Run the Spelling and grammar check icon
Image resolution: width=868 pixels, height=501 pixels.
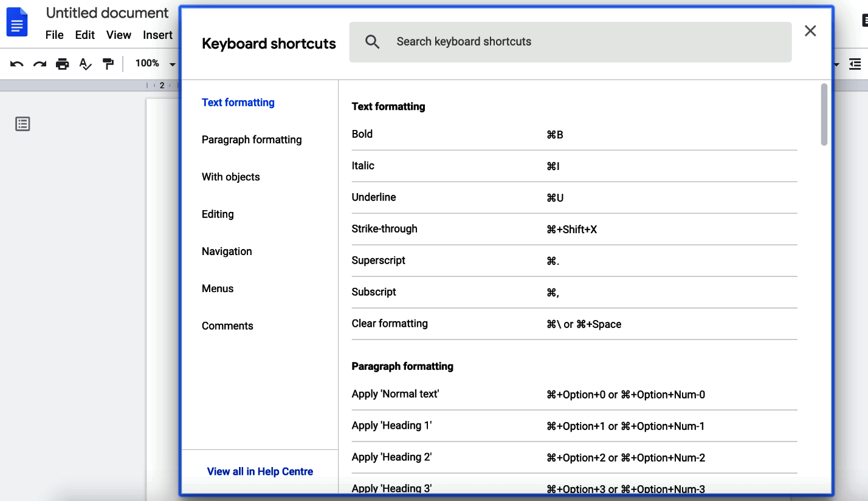tap(85, 63)
